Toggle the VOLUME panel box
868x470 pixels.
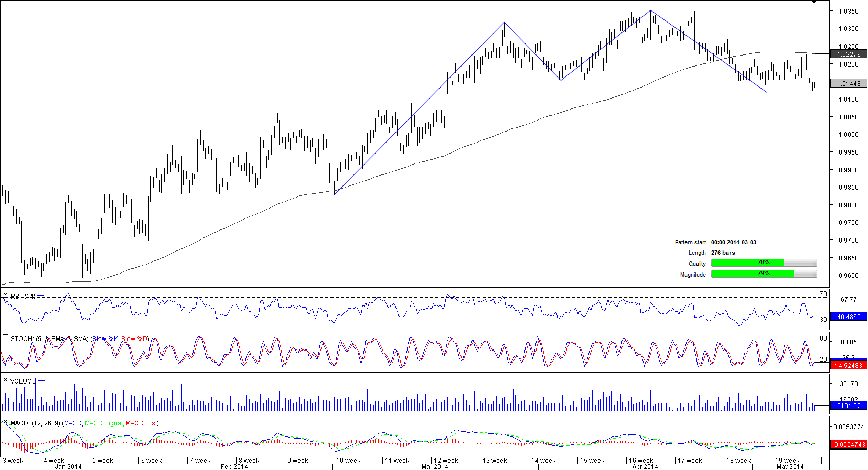(x=5, y=380)
